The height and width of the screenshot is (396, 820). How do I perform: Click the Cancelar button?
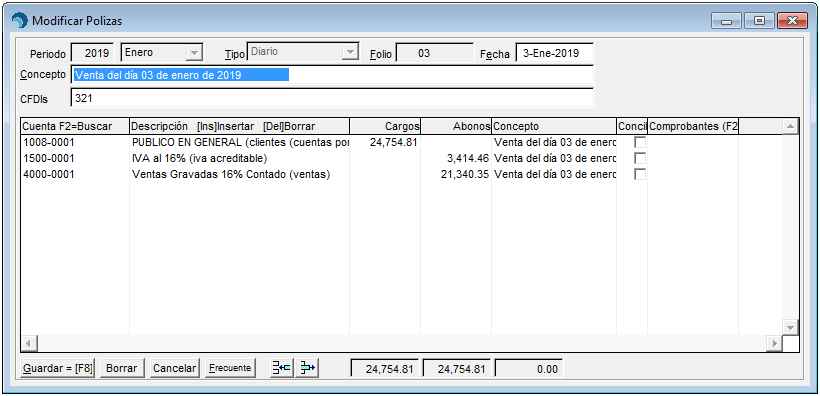coord(174,368)
